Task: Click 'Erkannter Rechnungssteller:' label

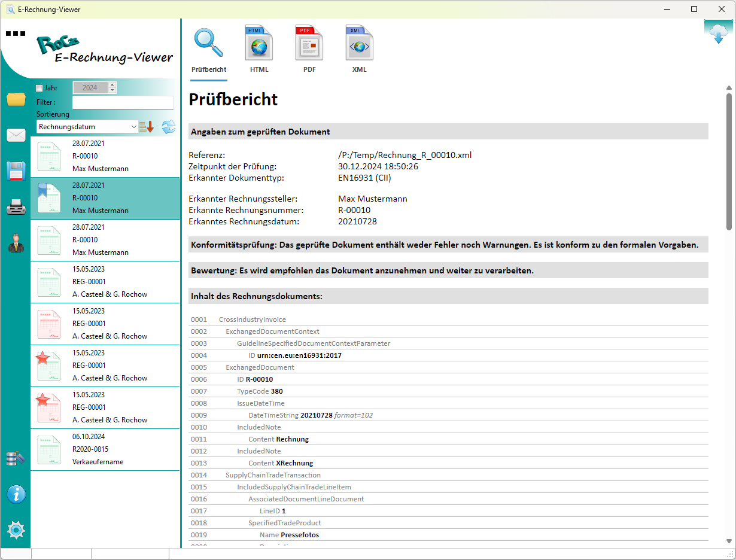Action: [x=243, y=199]
